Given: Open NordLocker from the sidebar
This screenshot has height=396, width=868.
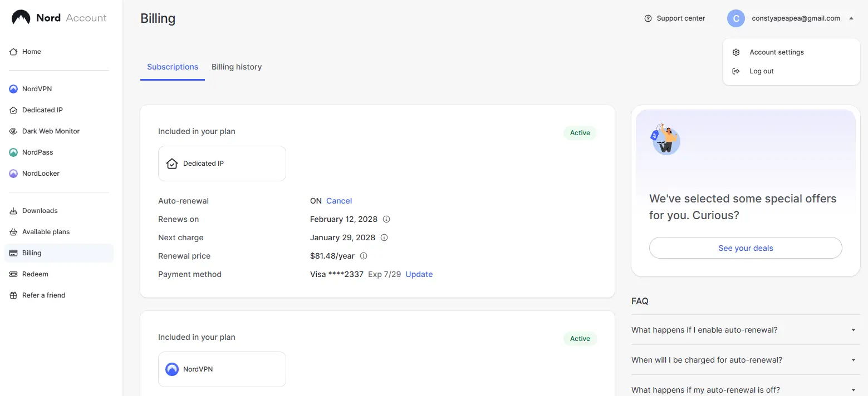Looking at the screenshot, I should pyautogui.click(x=59, y=174).
